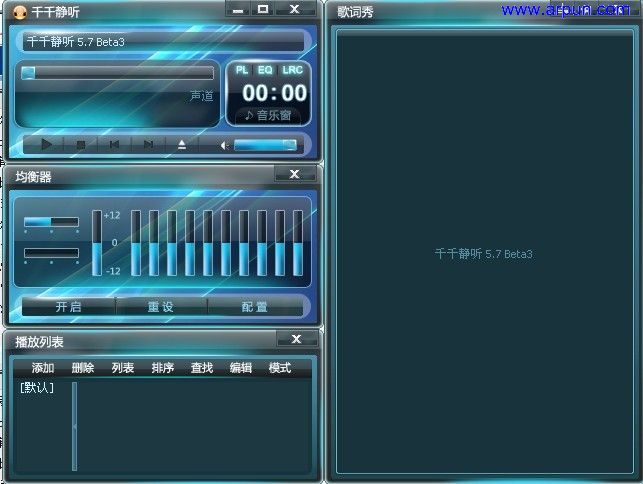Image resolution: width=643 pixels, height=484 pixels.
Task: Toggle the equalizer with the EQ button
Action: point(265,70)
